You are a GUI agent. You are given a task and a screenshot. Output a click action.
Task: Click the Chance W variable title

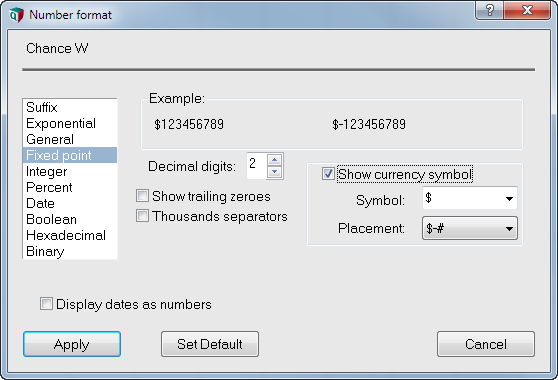(57, 48)
